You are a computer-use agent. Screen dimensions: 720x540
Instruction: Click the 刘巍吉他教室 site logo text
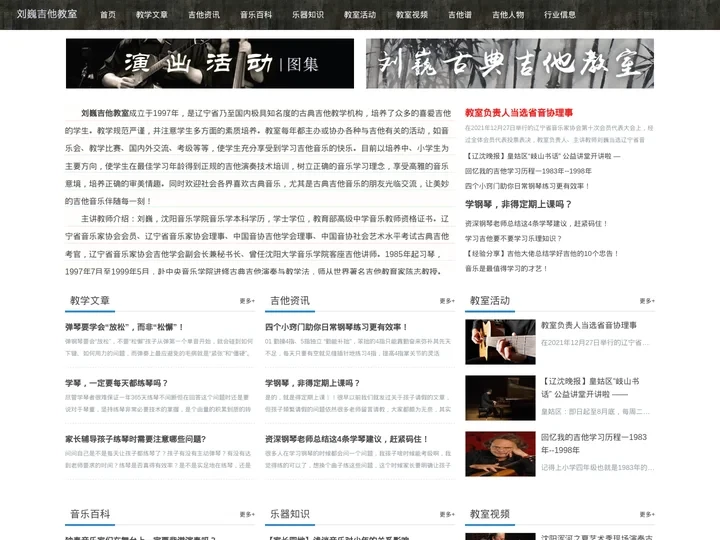pos(47,14)
